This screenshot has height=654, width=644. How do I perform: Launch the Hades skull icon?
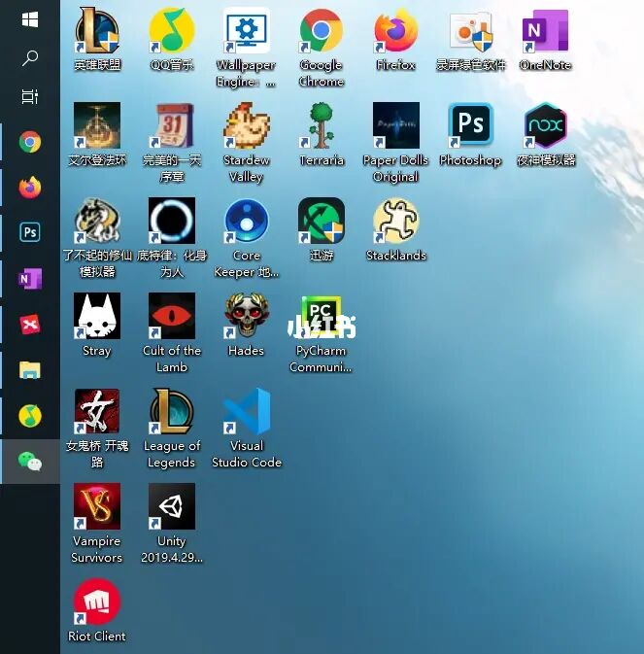click(247, 316)
